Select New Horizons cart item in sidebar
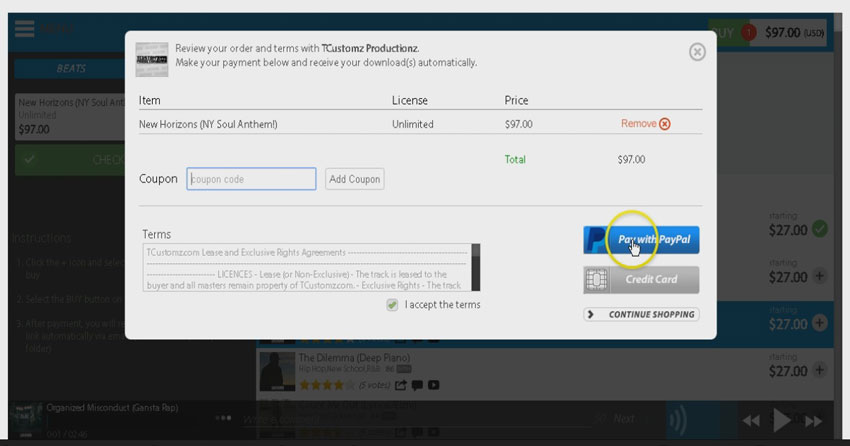 tap(70, 117)
